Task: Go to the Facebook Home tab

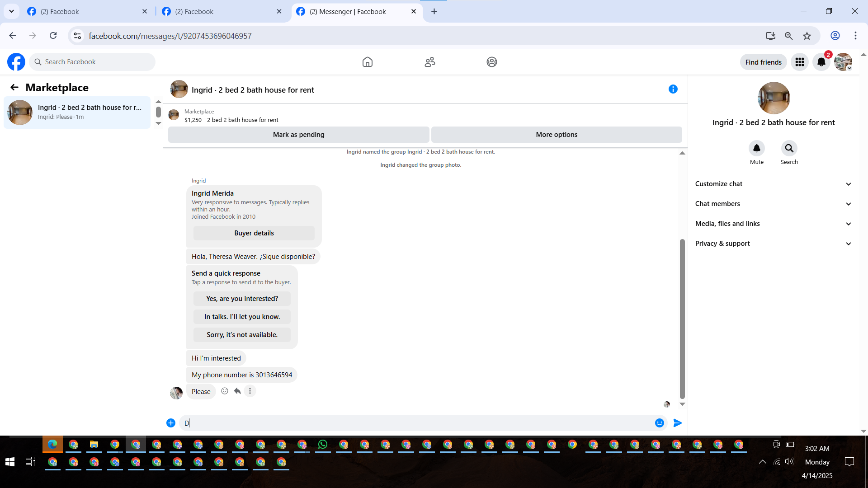Action: (367, 62)
